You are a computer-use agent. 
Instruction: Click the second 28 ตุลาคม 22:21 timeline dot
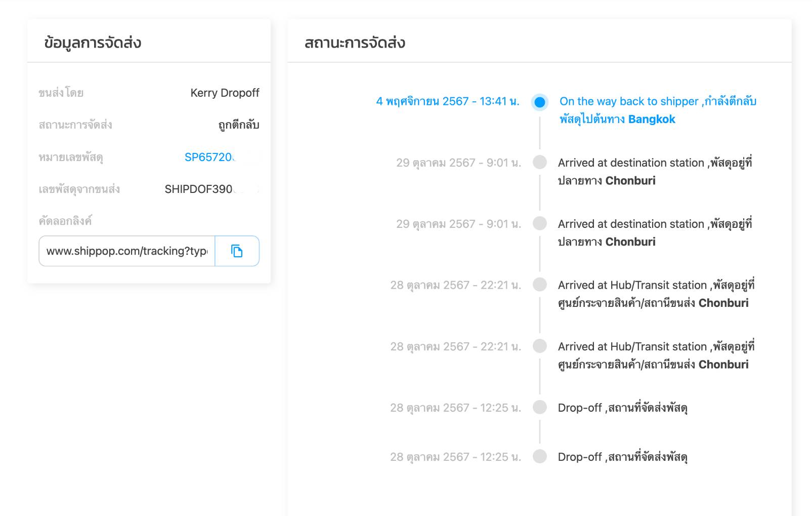(x=540, y=346)
